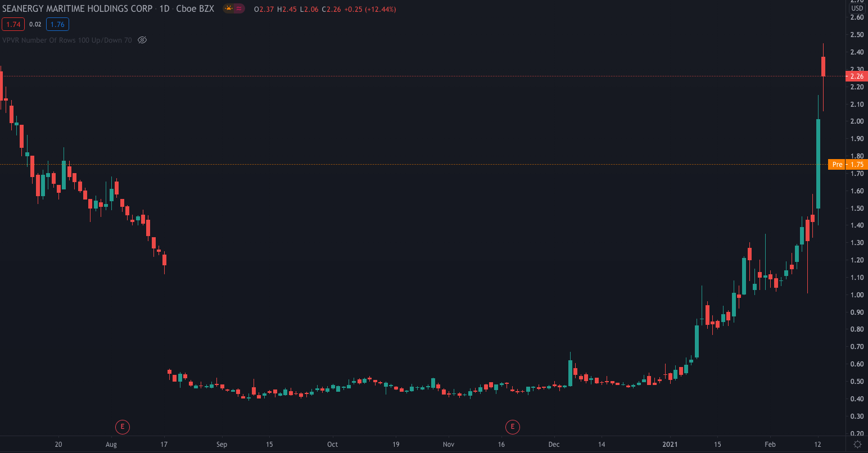Click the 0.50 price axis label
The image size is (868, 453).
pos(857,382)
